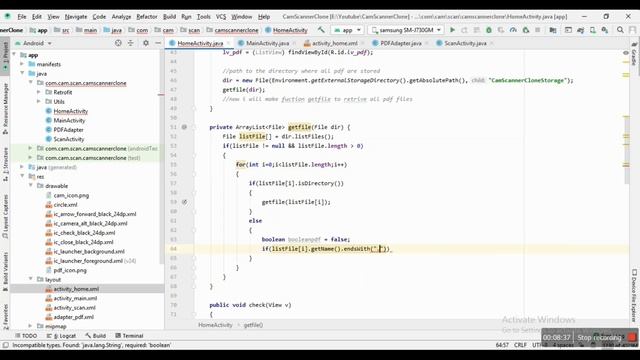
Task: Open the Project tool window sidebar tab
Action: pos(5,55)
